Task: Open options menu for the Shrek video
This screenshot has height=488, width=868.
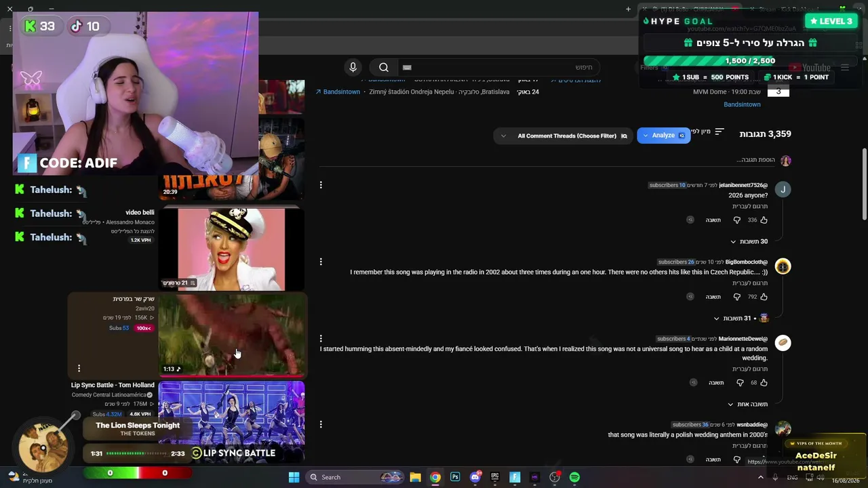Action: tap(79, 368)
